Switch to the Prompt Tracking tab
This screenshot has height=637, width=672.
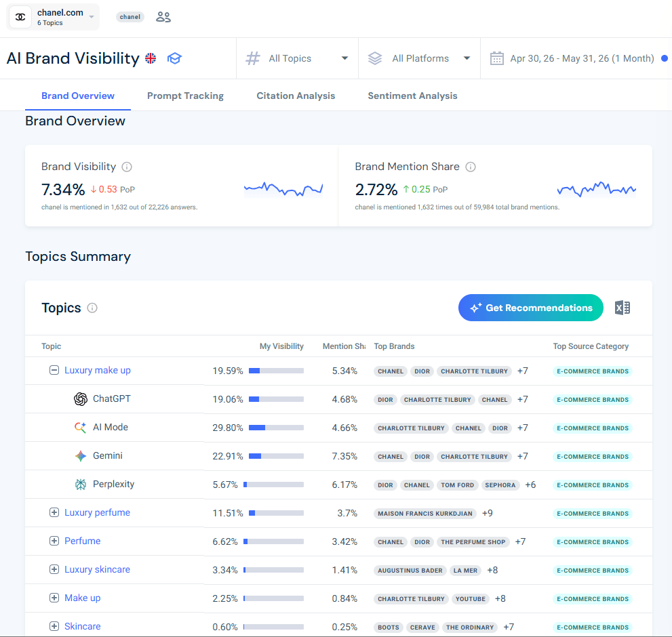(x=185, y=96)
